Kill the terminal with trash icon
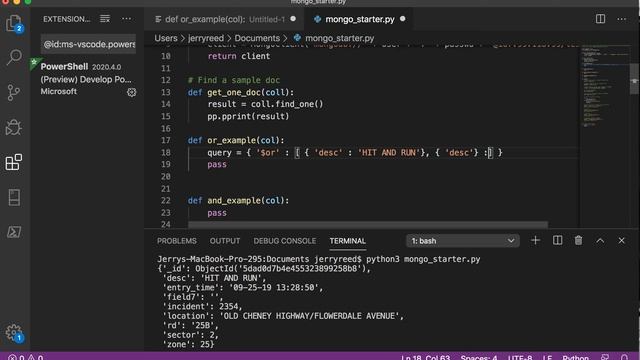The height and width of the screenshot is (360, 640). point(578,240)
